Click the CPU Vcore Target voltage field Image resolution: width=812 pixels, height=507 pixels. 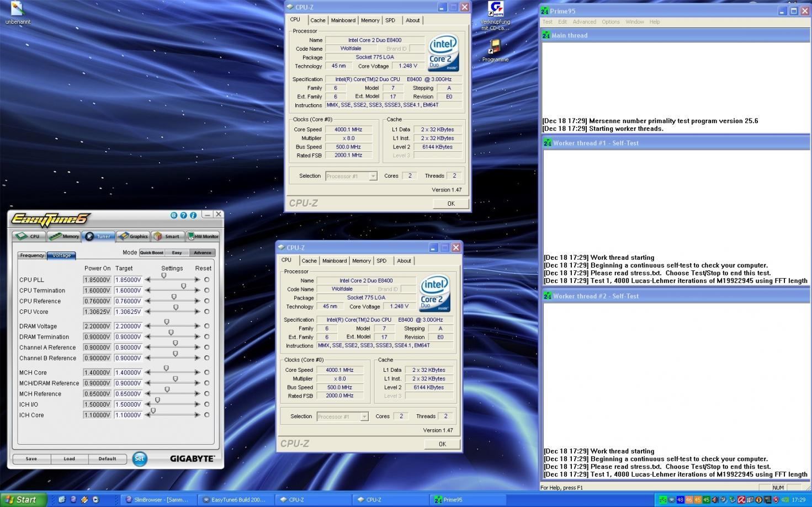[128, 312]
